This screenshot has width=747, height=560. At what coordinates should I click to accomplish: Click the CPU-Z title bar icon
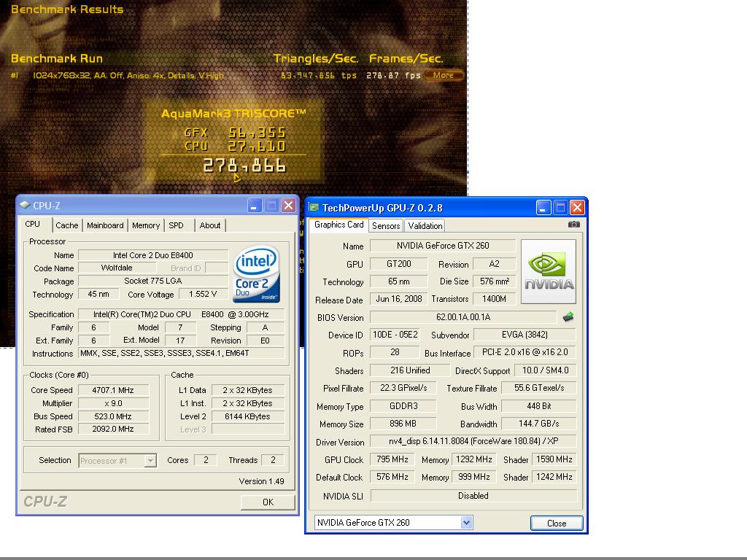[x=24, y=205]
